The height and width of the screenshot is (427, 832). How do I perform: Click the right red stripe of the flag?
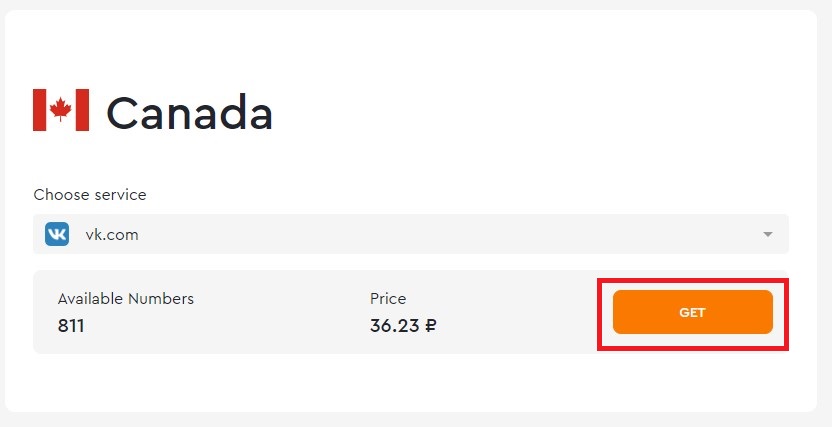82,110
